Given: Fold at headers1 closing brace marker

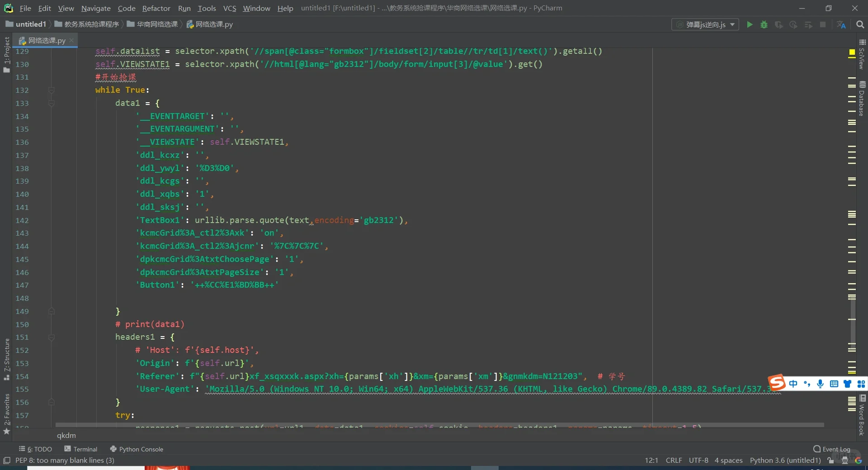Looking at the screenshot, I should pos(52,403).
